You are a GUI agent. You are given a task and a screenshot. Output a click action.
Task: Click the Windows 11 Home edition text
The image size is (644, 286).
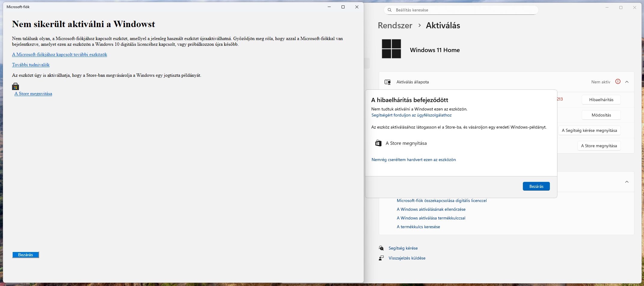pos(435,50)
